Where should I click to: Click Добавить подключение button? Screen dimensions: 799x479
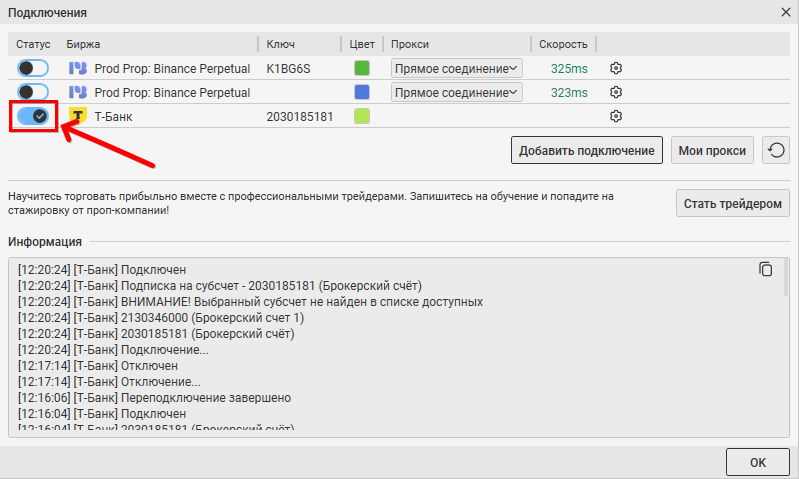pos(587,150)
